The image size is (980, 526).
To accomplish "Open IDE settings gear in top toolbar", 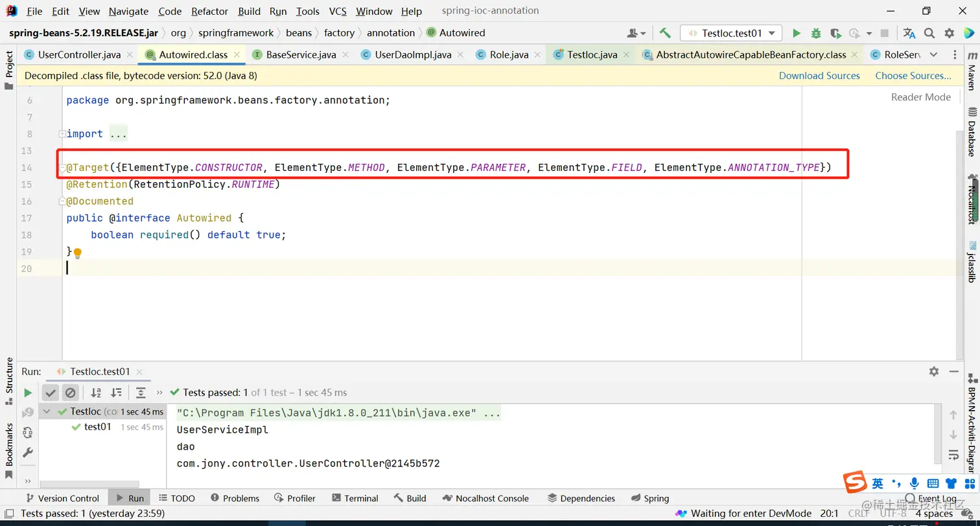I will [x=950, y=33].
